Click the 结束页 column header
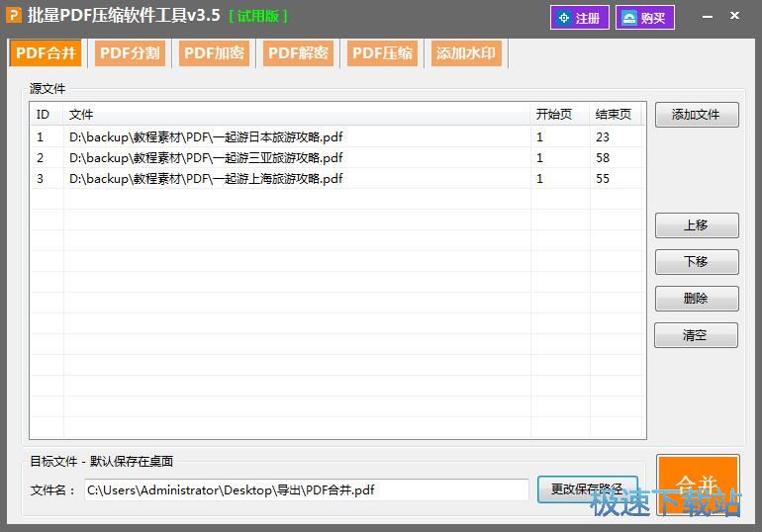This screenshot has height=532, width=762. 616,114
